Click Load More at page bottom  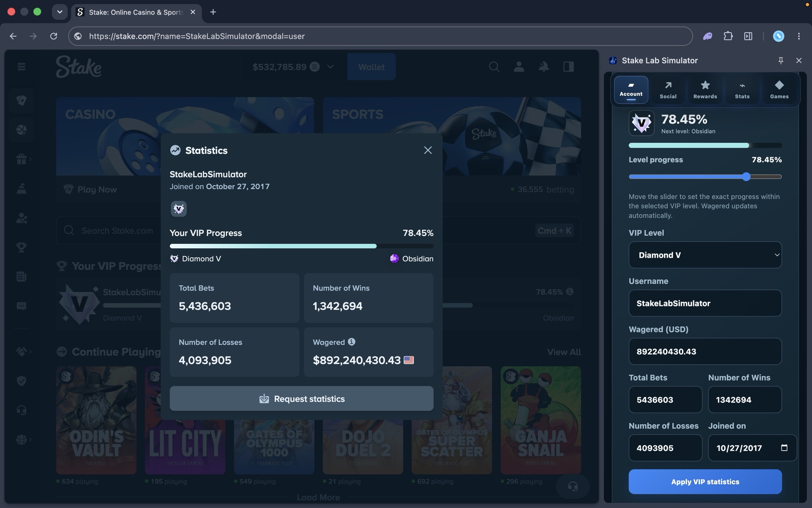(x=318, y=497)
